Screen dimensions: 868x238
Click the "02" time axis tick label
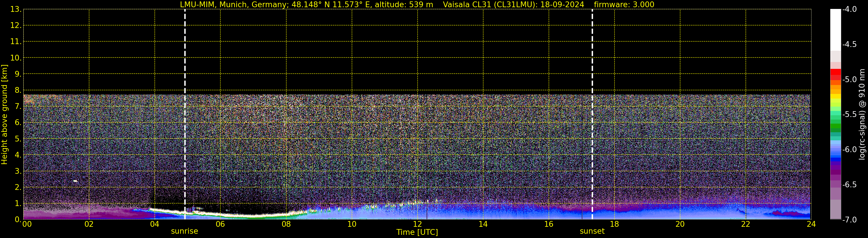point(89,224)
